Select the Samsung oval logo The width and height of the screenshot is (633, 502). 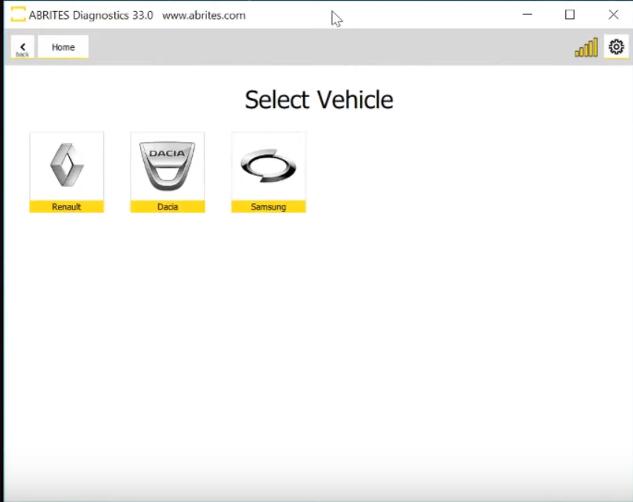(x=268, y=165)
